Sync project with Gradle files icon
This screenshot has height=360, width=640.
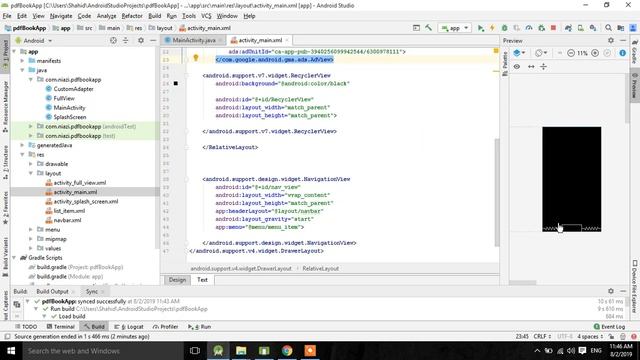(568, 28)
